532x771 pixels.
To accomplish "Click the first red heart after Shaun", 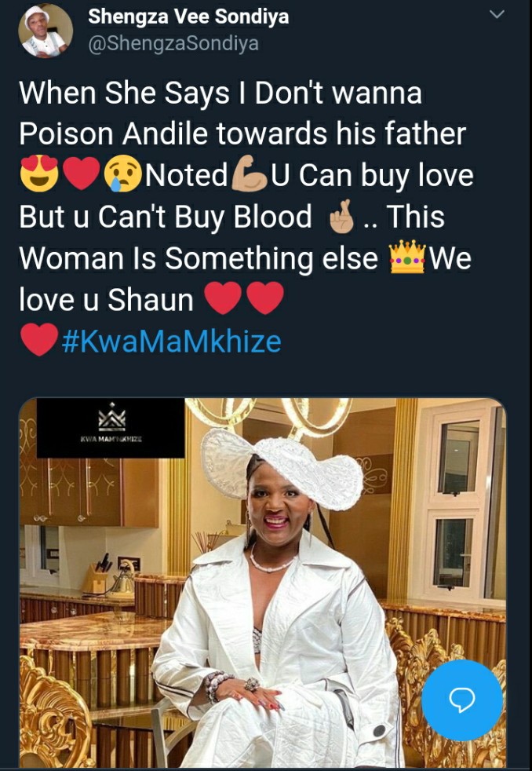I will [223, 298].
